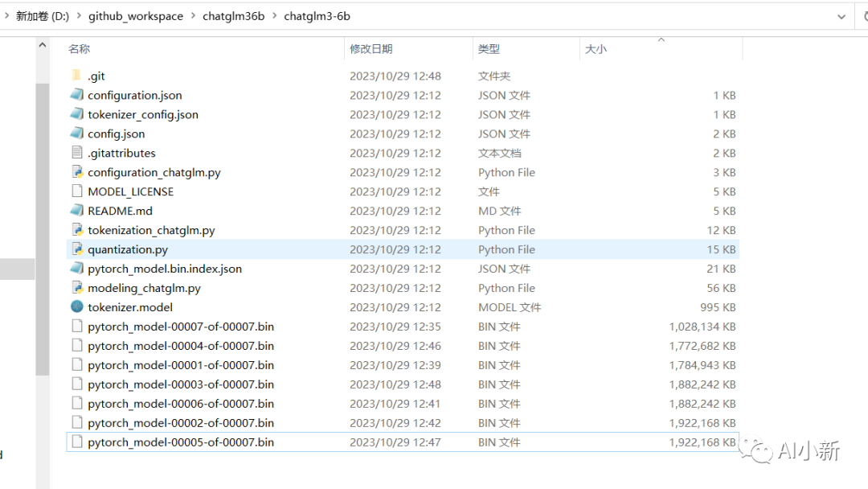Click the .gitattributes text document icon
868x489 pixels.
pos(77,152)
